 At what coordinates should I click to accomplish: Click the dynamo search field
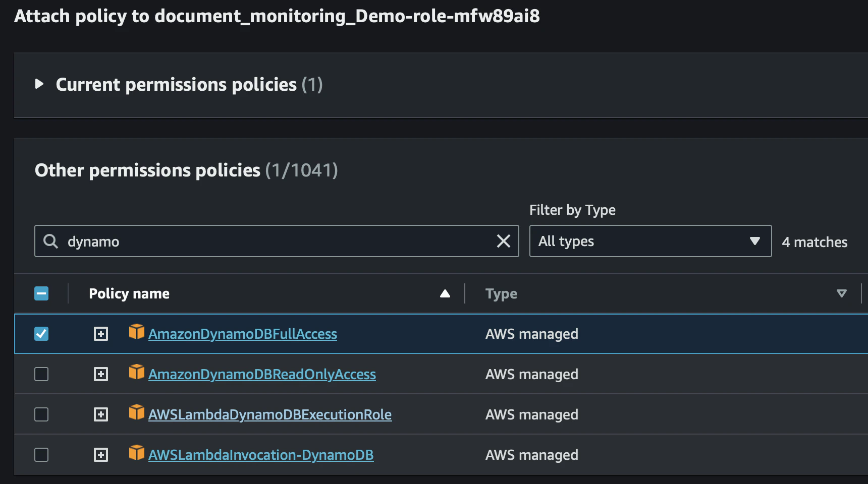pyautogui.click(x=277, y=241)
